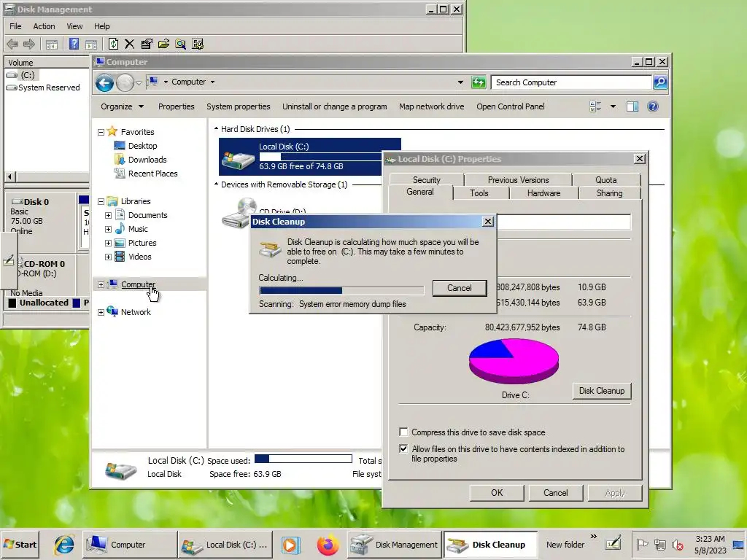Click the Action Center flag tray icon
This screenshot has width=747, height=560.
[642, 544]
